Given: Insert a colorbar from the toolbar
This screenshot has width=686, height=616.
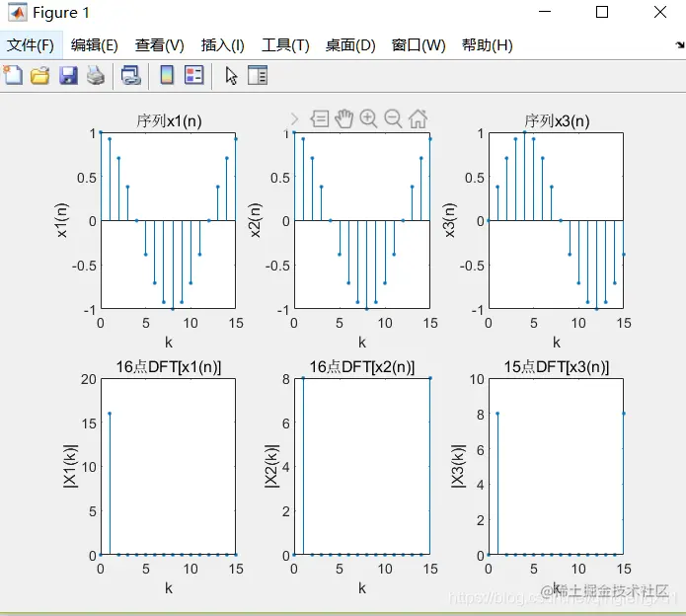Looking at the screenshot, I should click(x=167, y=75).
